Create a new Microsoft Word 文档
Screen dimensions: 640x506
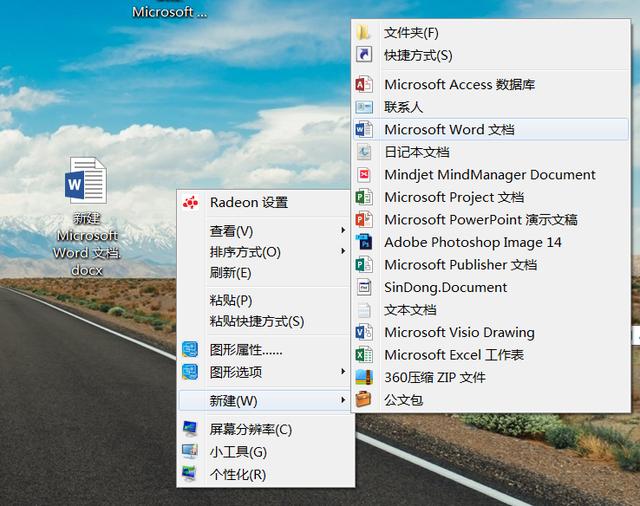point(491,130)
